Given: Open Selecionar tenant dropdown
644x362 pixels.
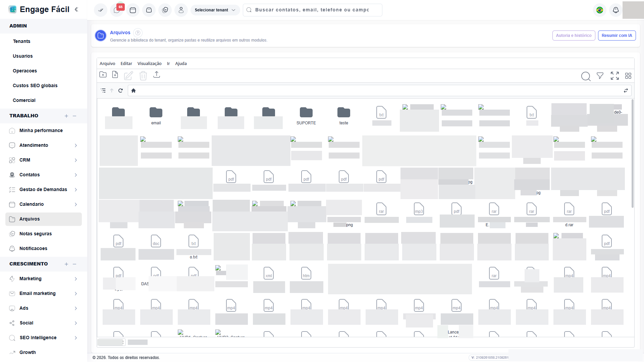Looking at the screenshot, I should click(215, 10).
